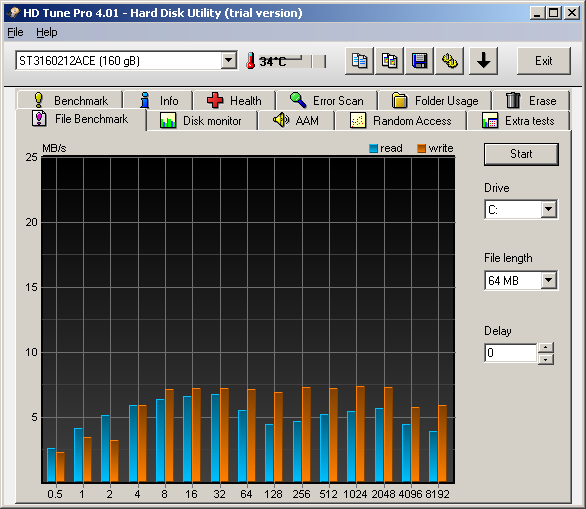Click the 34°C temperature reading
Image resolution: width=586 pixels, height=509 pixels.
(272, 61)
